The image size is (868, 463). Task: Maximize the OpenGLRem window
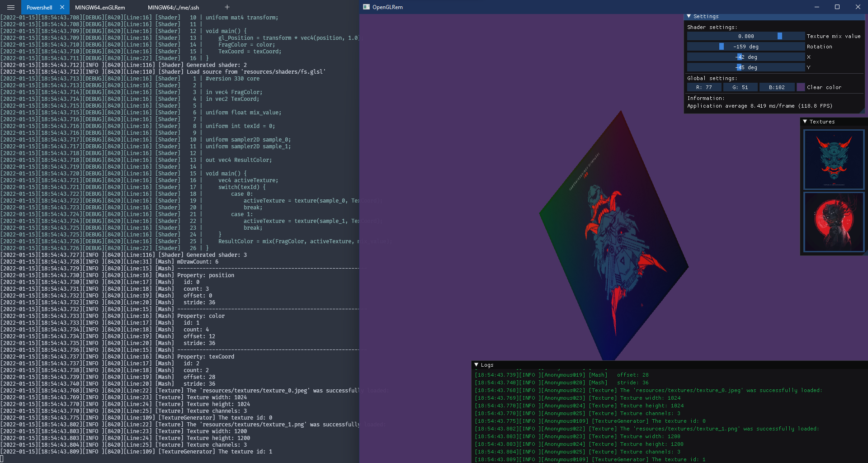coord(837,7)
